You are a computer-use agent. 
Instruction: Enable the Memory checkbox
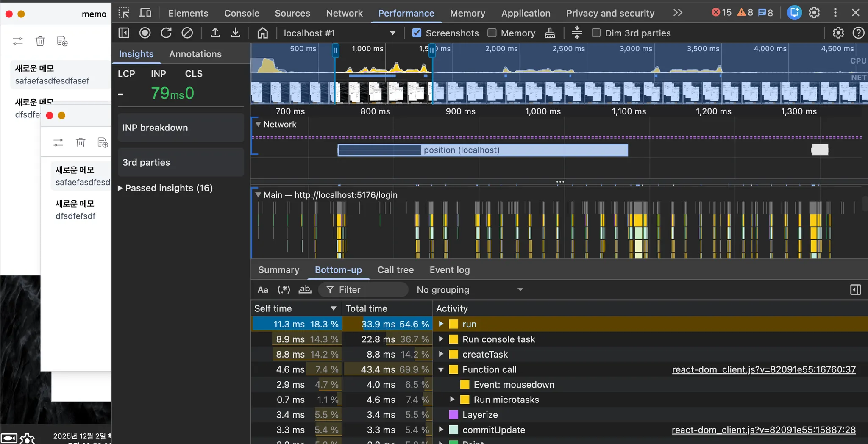492,33
